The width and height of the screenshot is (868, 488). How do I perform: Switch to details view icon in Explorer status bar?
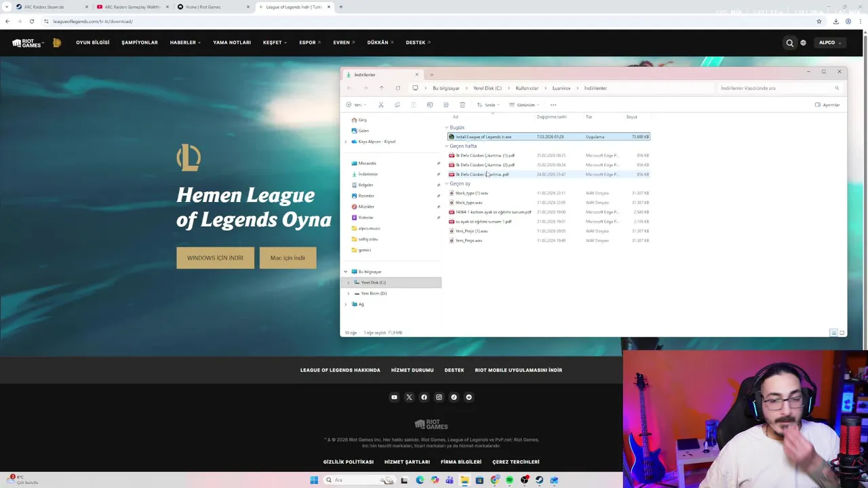pos(833,333)
